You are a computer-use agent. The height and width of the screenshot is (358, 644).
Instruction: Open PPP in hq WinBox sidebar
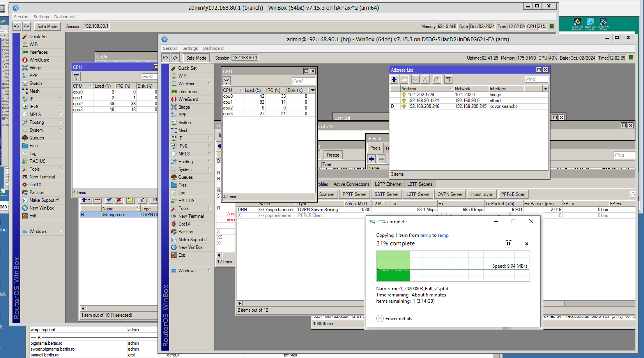pyautogui.click(x=182, y=115)
